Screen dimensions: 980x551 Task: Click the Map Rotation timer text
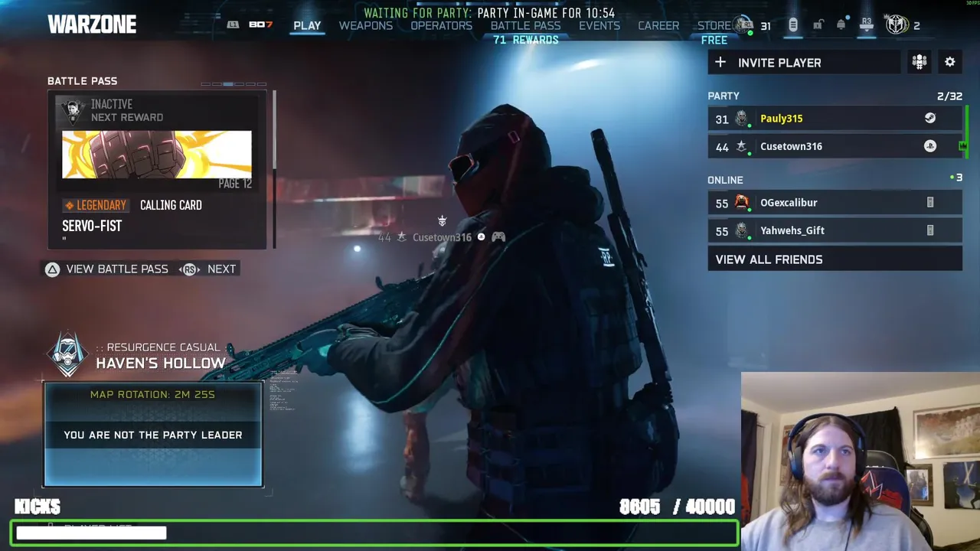click(152, 395)
